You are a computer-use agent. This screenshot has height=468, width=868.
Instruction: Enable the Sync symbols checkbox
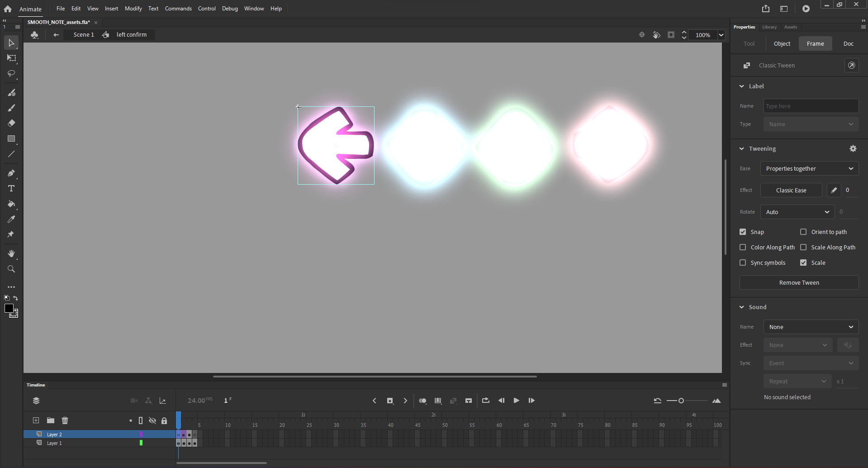tap(743, 263)
